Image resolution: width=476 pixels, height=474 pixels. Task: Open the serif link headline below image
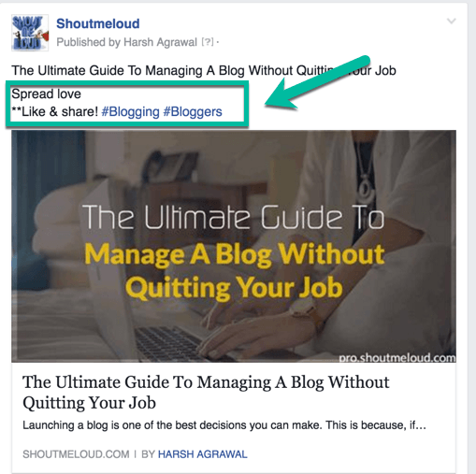206,393
